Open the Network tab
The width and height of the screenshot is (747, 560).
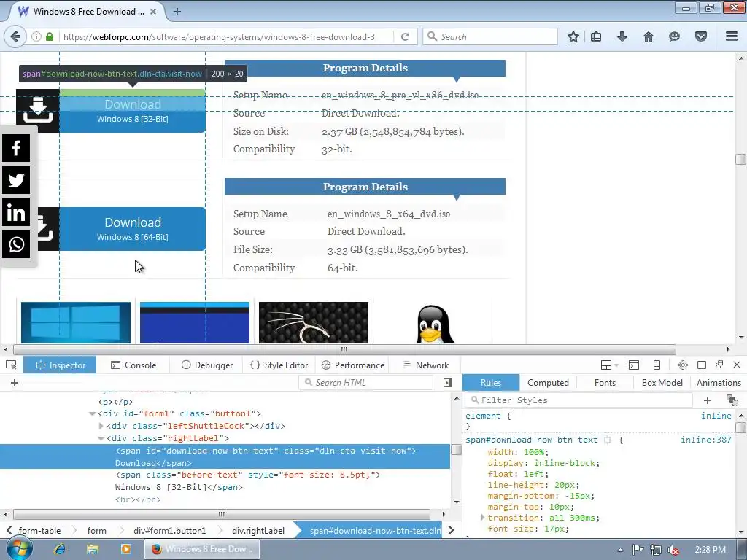425,365
